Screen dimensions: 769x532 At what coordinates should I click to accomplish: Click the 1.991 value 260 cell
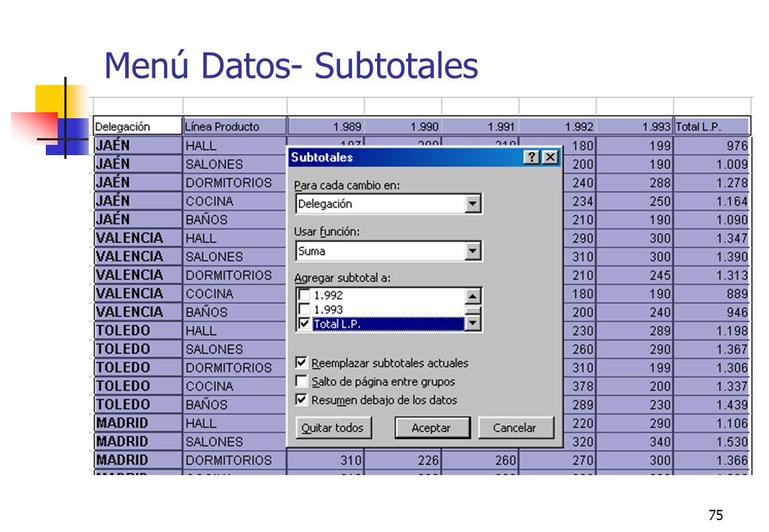[481, 460]
